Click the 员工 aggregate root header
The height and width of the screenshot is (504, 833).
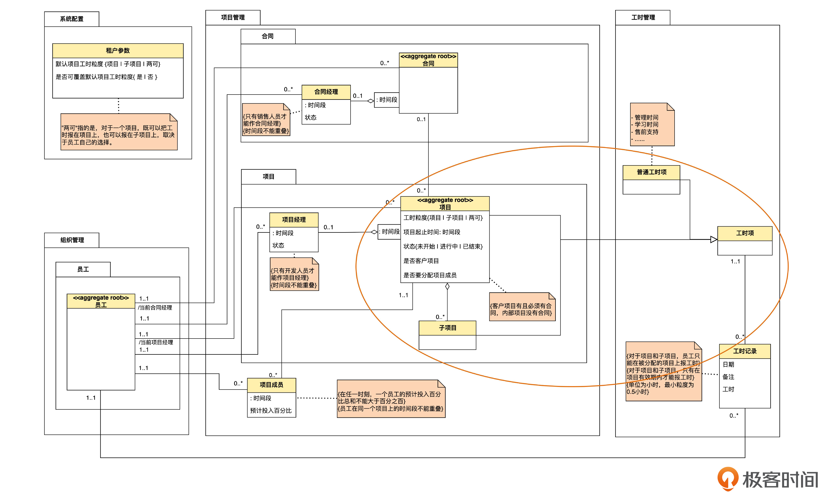pyautogui.click(x=101, y=301)
